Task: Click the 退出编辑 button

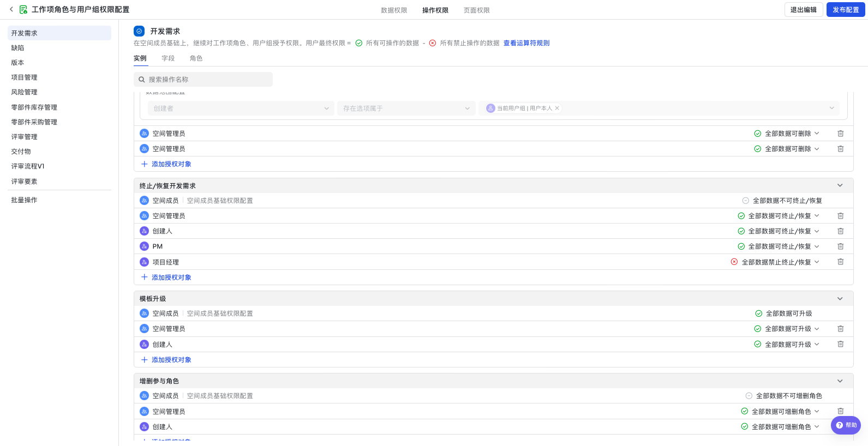Action: (804, 10)
